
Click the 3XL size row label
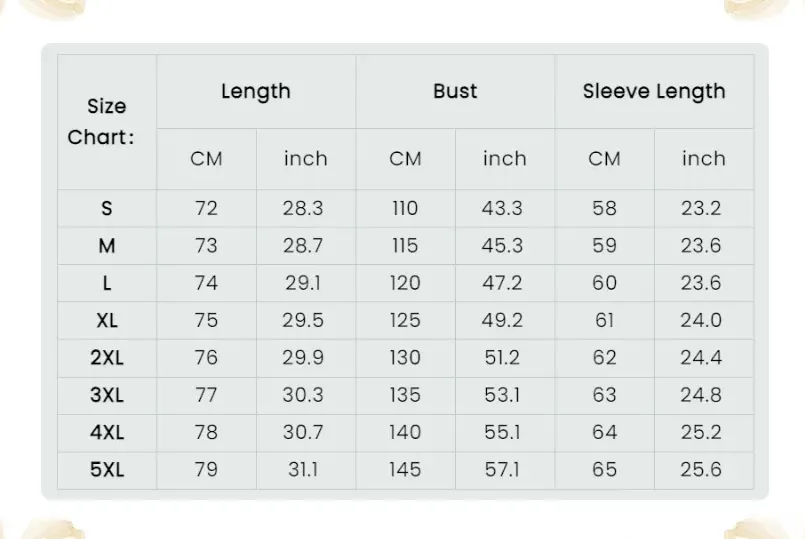[107, 395]
